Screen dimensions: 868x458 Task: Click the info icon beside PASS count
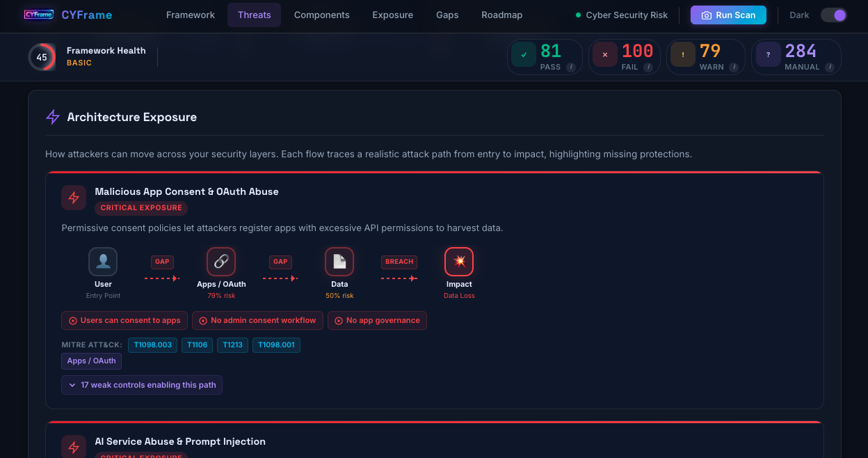[571, 68]
